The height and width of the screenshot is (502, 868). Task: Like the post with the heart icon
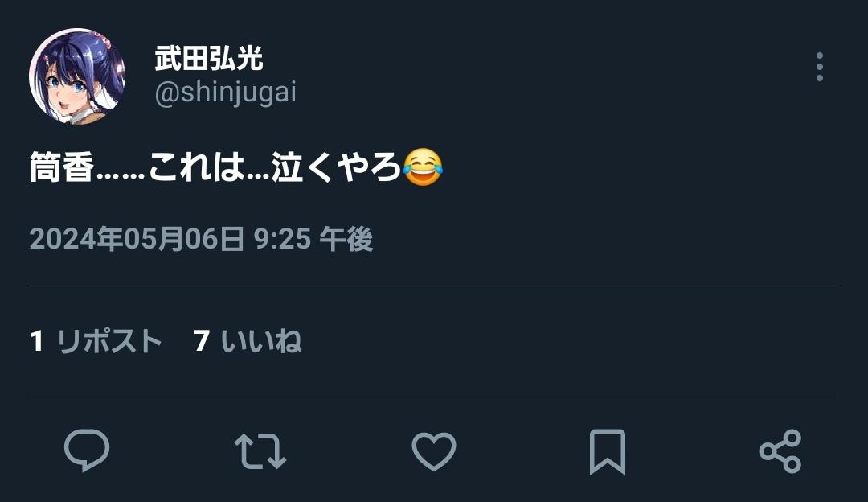tap(434, 451)
